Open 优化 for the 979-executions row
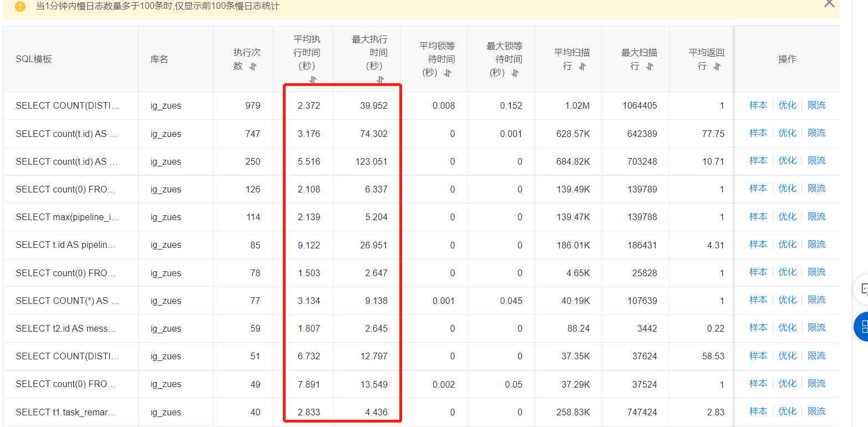This screenshot has height=427, width=868. coord(787,105)
